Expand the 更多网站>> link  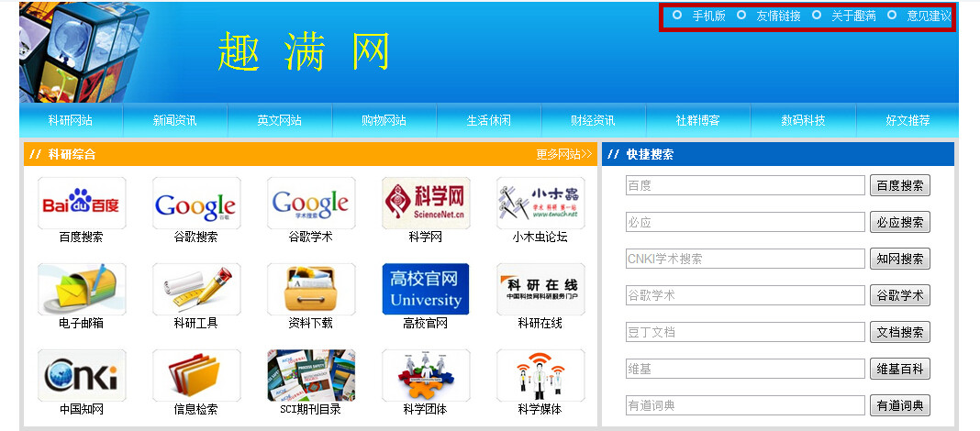coord(563,154)
